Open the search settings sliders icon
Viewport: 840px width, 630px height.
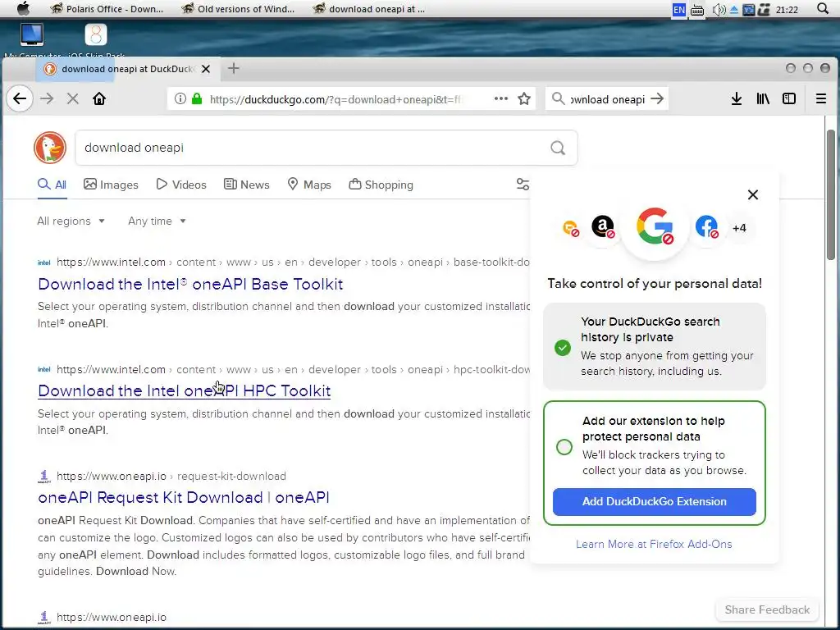tap(523, 185)
